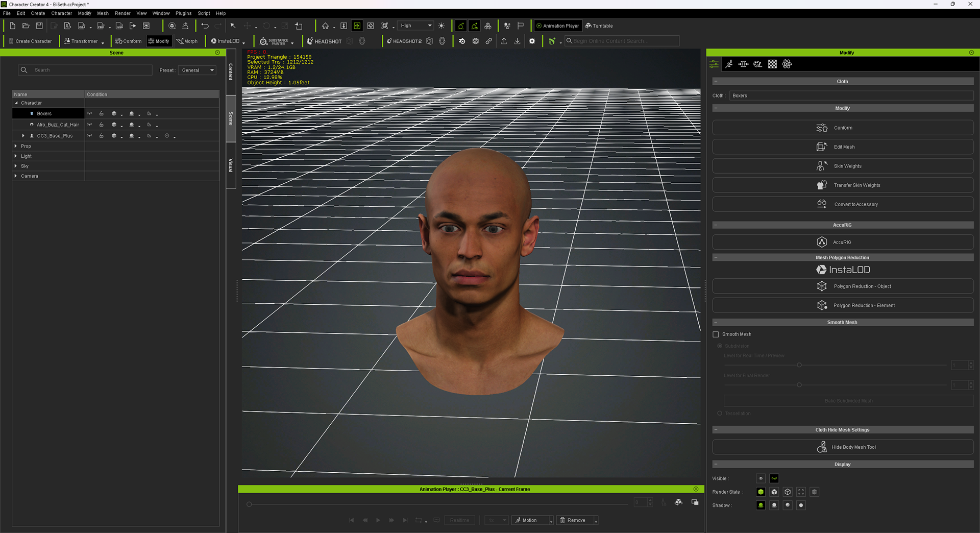Switch to the Content side tab
Viewport: 980px width, 533px height.
231,71
